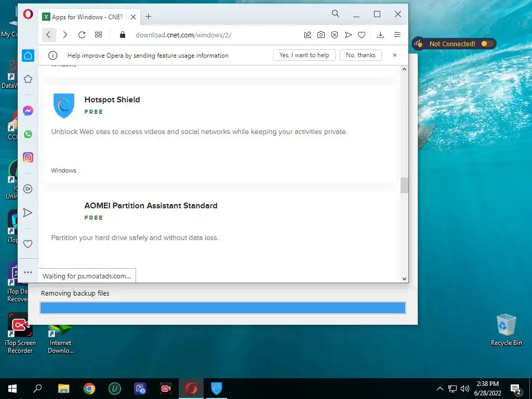Open the Recycle Bin desktop icon
Image resolution: width=532 pixels, height=399 pixels.
506,329
